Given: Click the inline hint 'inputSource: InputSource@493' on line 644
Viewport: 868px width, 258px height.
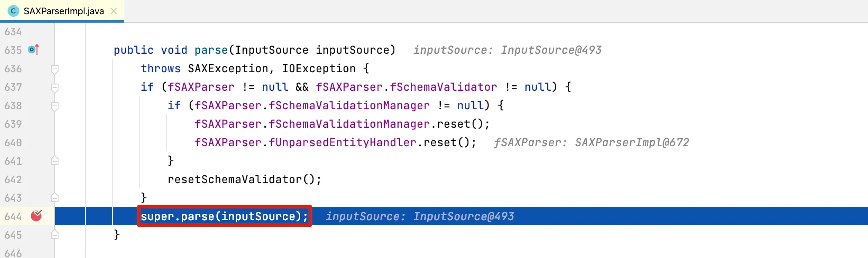Looking at the screenshot, I should click(420, 216).
